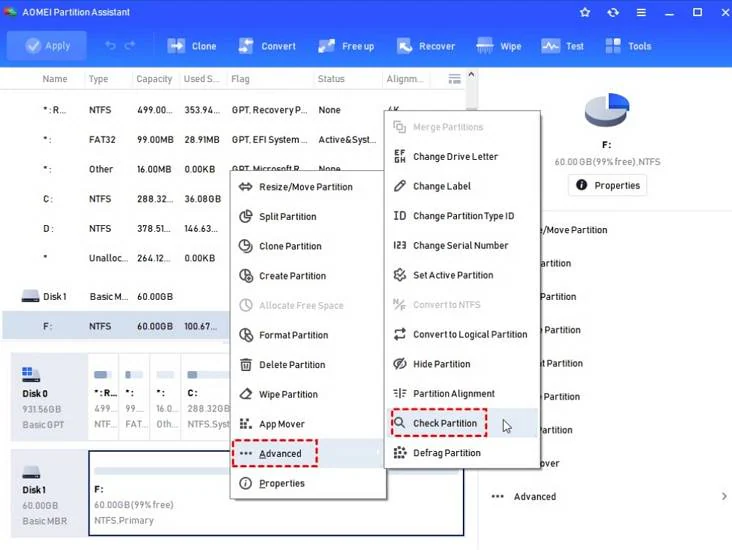Sort by Type column header
The height and width of the screenshot is (550, 732).
(x=99, y=79)
